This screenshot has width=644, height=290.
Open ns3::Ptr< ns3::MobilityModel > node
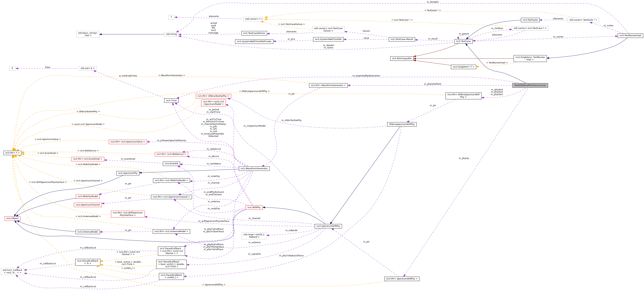[x=171, y=180]
